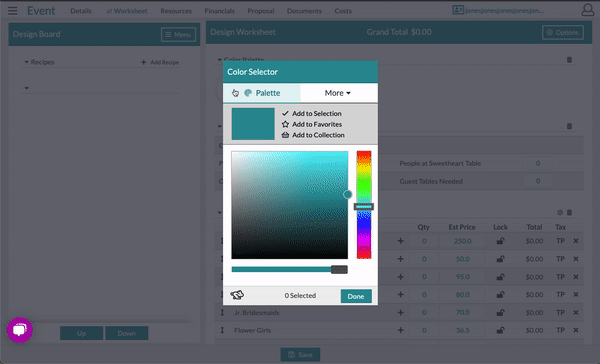Open the Documents tab

click(304, 11)
